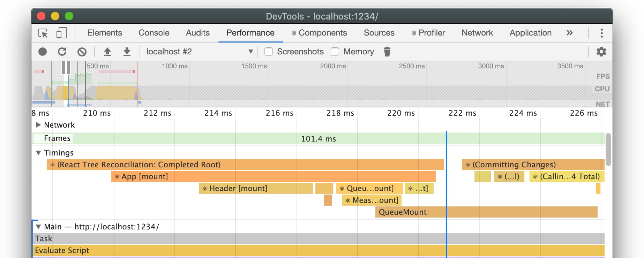Image resolution: width=644 pixels, height=258 pixels.
Task: Expand the Network track section
Action: [38, 125]
